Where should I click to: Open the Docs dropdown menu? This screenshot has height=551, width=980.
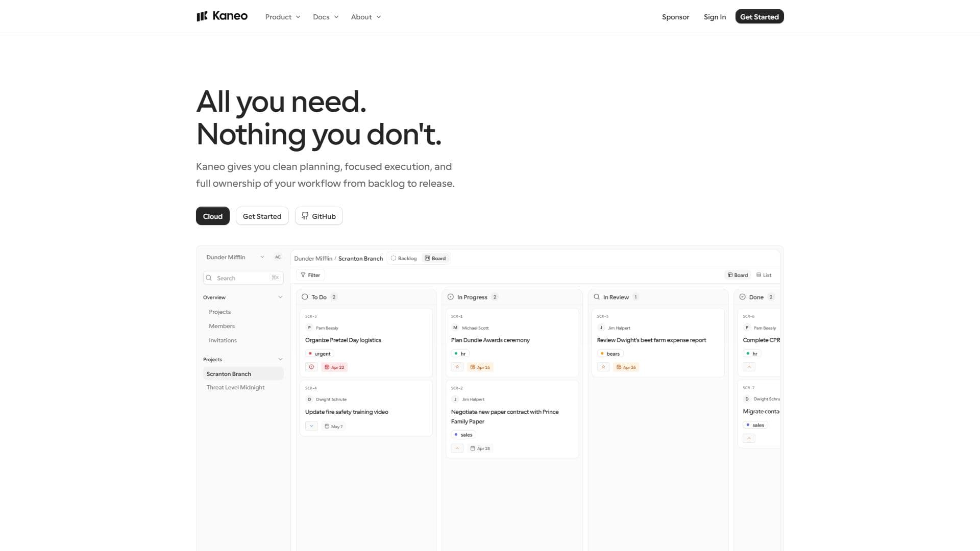click(x=326, y=17)
